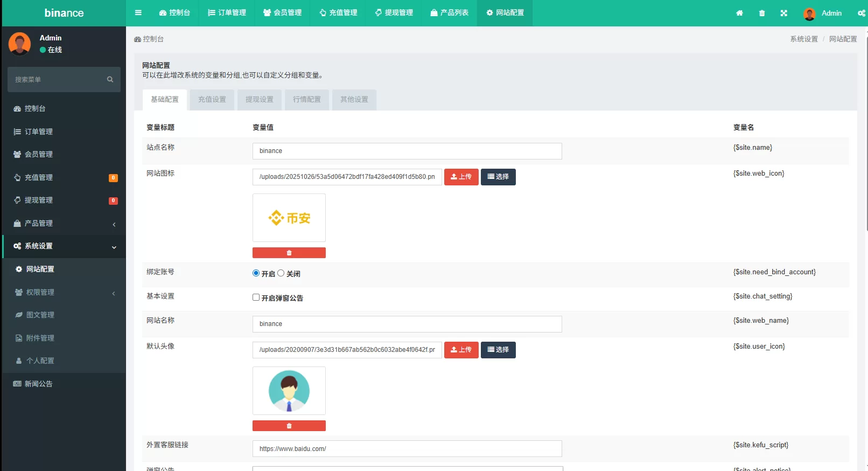Click the 站点名称 input field
Viewport: 868px width, 471px height.
click(x=407, y=151)
